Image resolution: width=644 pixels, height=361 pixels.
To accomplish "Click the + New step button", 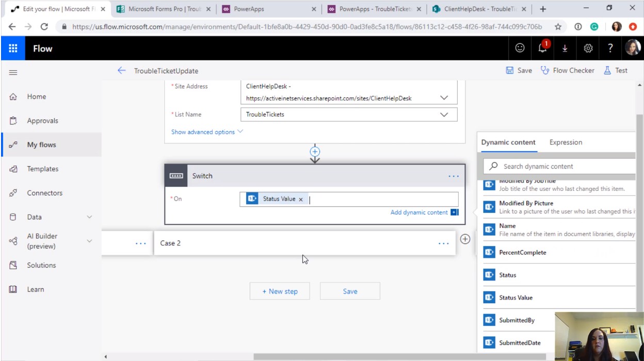I will pos(280,291).
